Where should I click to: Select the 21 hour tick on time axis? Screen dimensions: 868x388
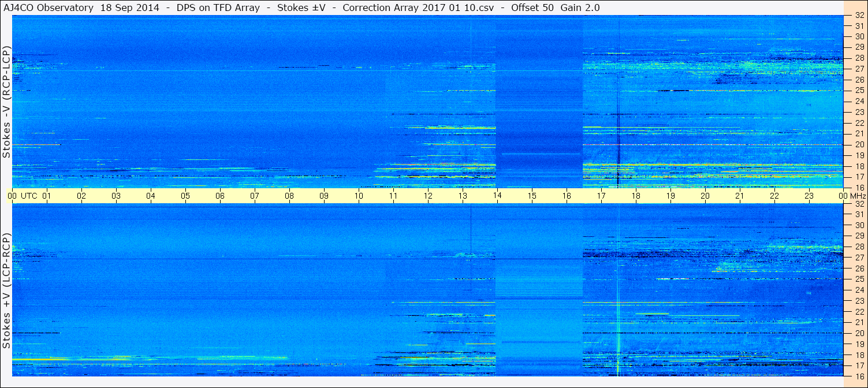click(x=740, y=196)
